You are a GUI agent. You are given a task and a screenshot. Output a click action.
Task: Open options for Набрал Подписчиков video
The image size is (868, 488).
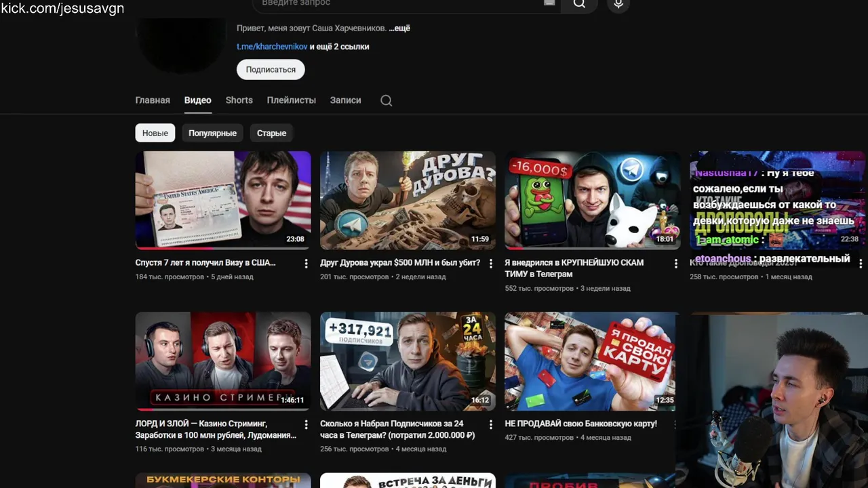491,425
